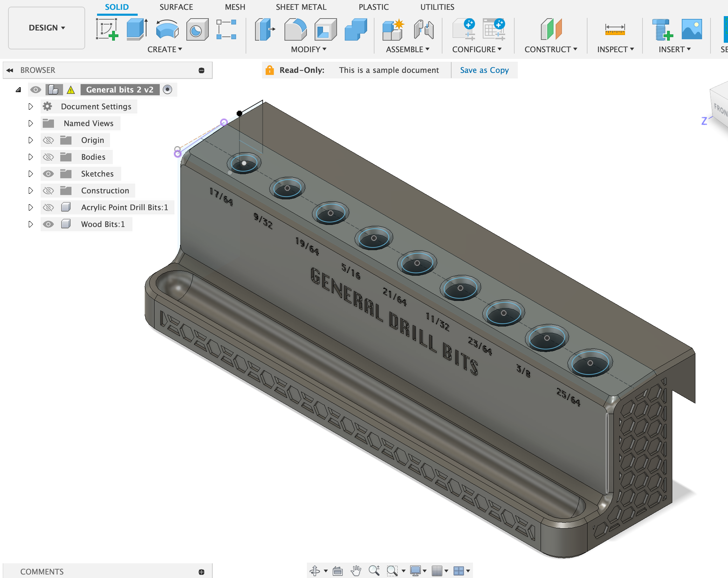Open the CONSTRUCT dropdown menu
The image size is (728, 578).
(551, 49)
